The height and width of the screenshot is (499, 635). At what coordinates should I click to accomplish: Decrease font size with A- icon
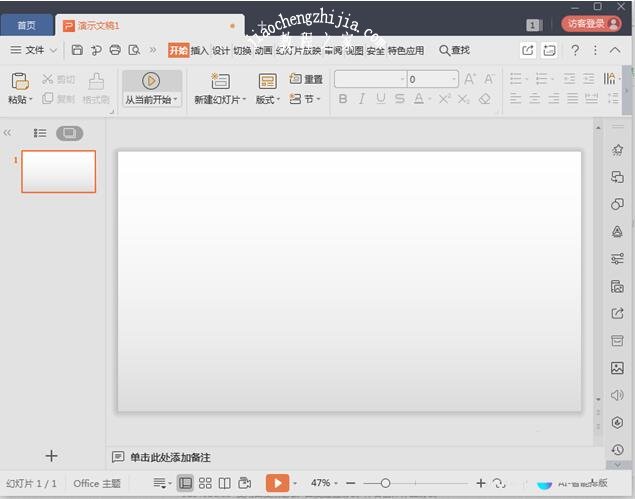[489, 79]
